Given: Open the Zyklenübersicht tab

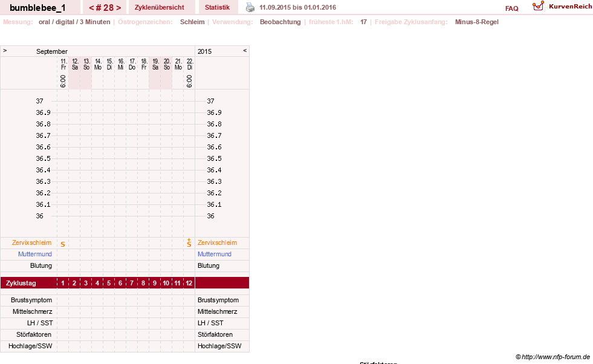Looking at the screenshot, I should [x=159, y=7].
